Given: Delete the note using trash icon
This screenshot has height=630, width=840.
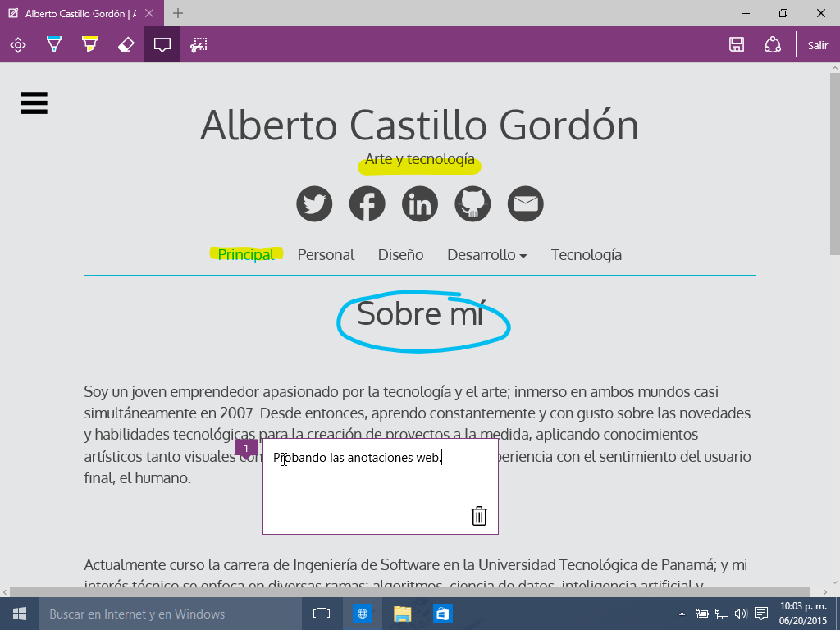Looking at the screenshot, I should click(x=479, y=515).
